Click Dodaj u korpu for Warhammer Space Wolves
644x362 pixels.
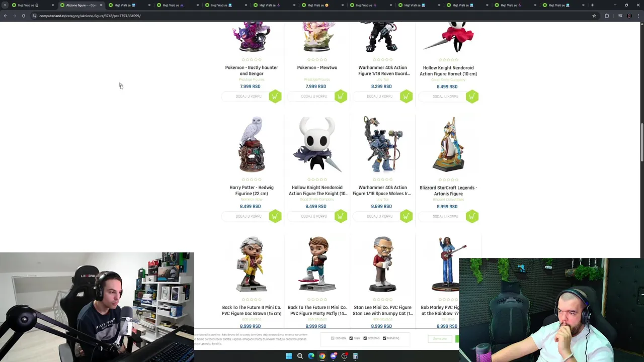[380, 216]
